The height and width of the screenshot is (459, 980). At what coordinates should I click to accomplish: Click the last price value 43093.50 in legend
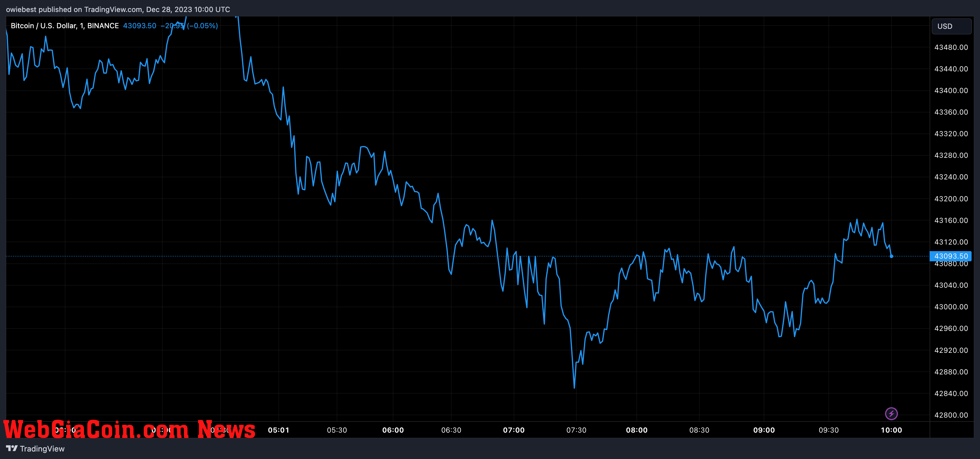point(140,26)
